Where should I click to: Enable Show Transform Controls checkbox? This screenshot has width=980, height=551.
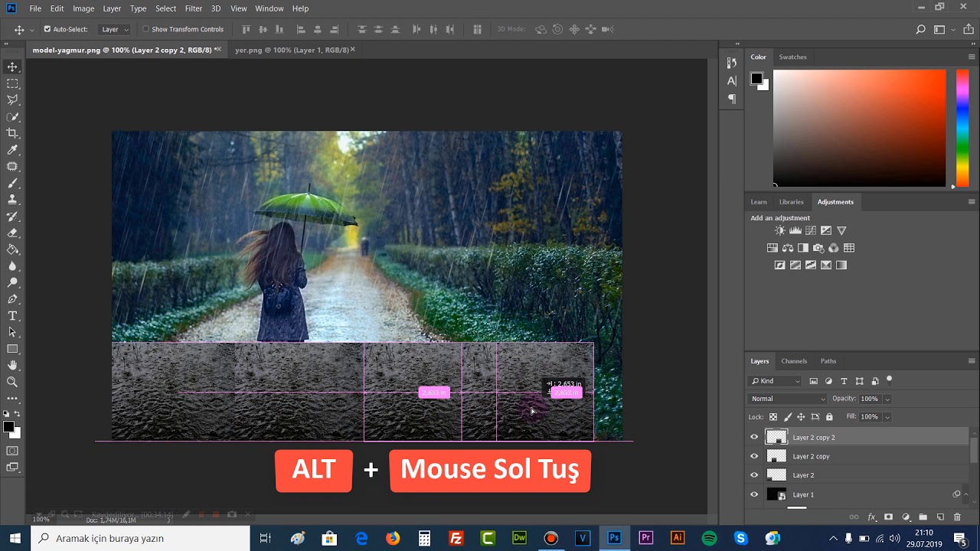click(145, 29)
